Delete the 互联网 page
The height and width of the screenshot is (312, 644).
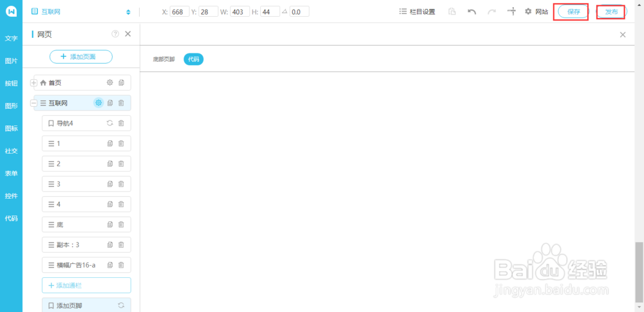click(x=121, y=103)
